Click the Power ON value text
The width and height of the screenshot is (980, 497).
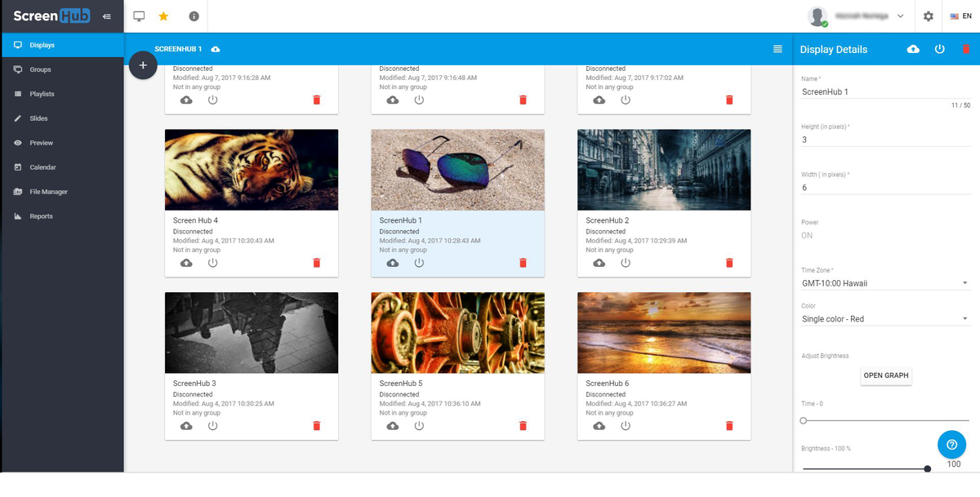point(807,236)
